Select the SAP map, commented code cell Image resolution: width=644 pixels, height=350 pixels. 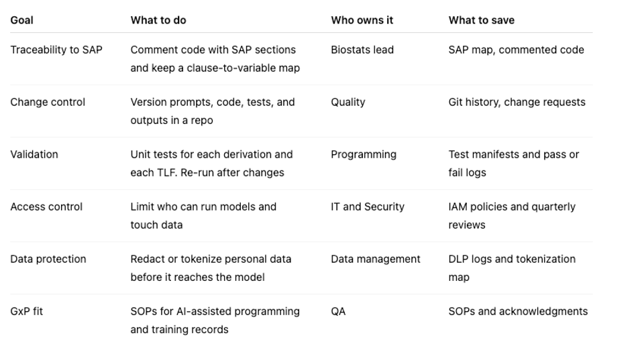pos(517,50)
